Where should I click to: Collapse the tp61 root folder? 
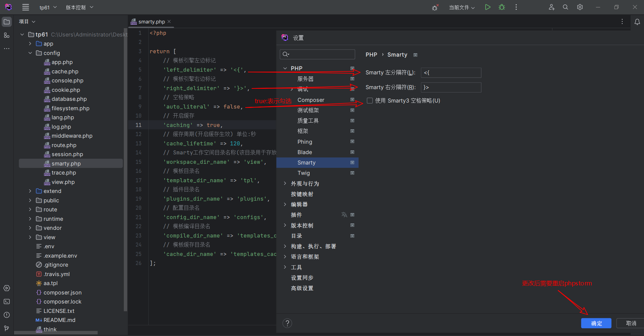[22, 35]
